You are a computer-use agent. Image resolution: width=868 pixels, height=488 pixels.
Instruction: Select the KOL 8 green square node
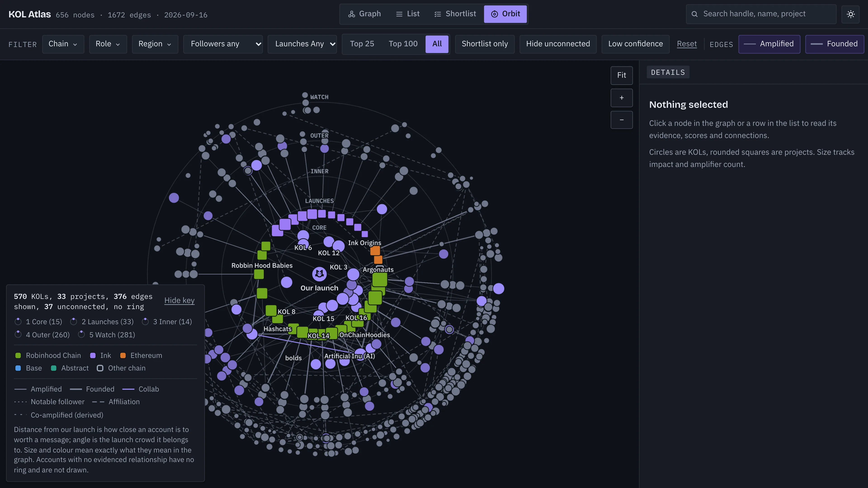point(271,310)
